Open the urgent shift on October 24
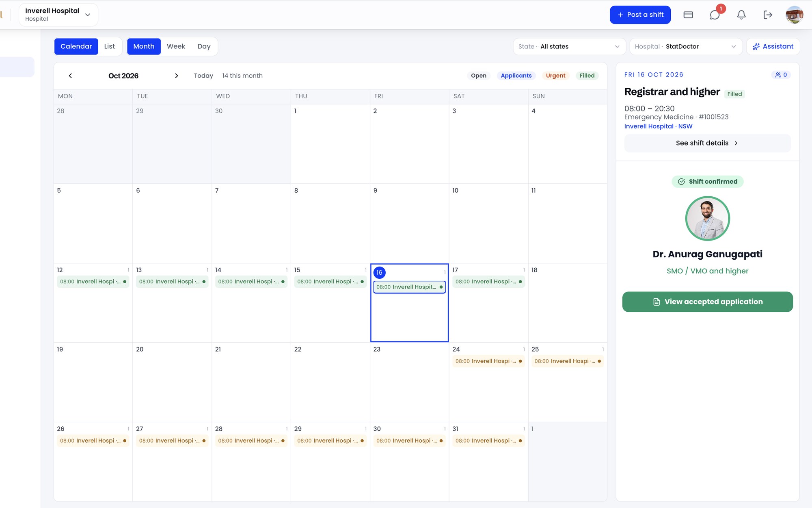812x508 pixels. click(x=488, y=361)
